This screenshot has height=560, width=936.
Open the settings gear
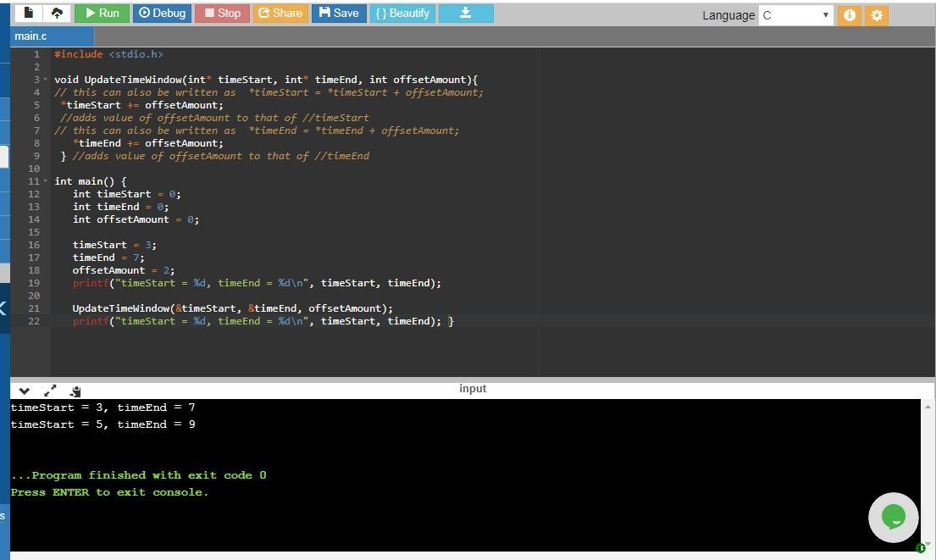876,14
